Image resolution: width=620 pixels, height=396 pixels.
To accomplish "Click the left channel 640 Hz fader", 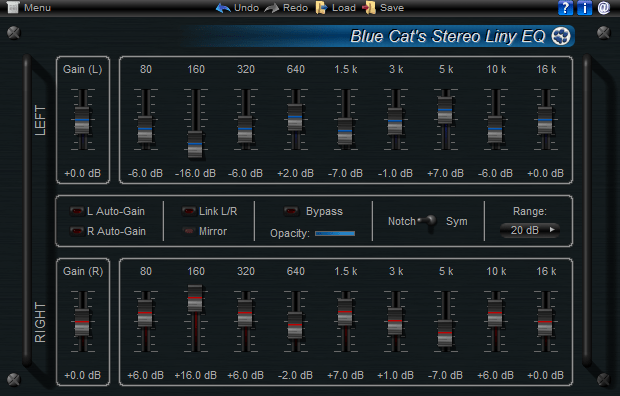I will tap(295, 117).
